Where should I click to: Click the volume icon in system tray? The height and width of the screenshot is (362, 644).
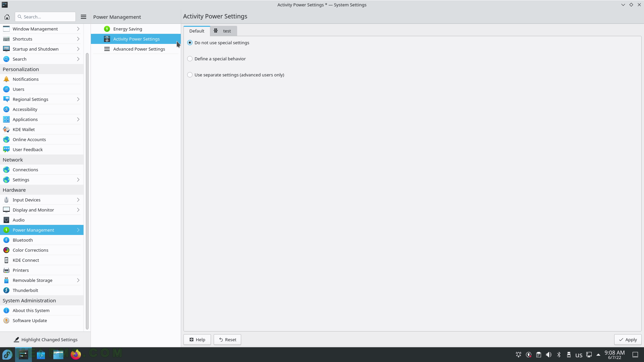click(549, 355)
